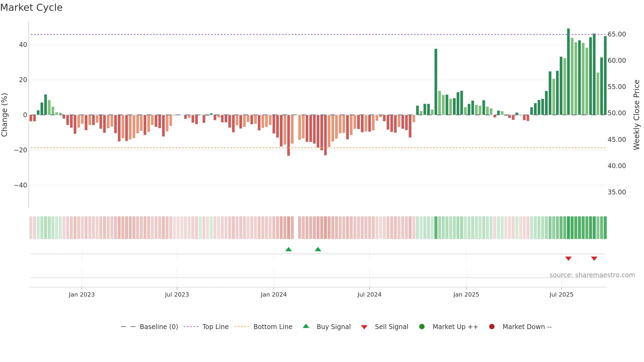Click the Jul 2024 axis label
The width and height of the screenshot is (644, 362).
369,294
